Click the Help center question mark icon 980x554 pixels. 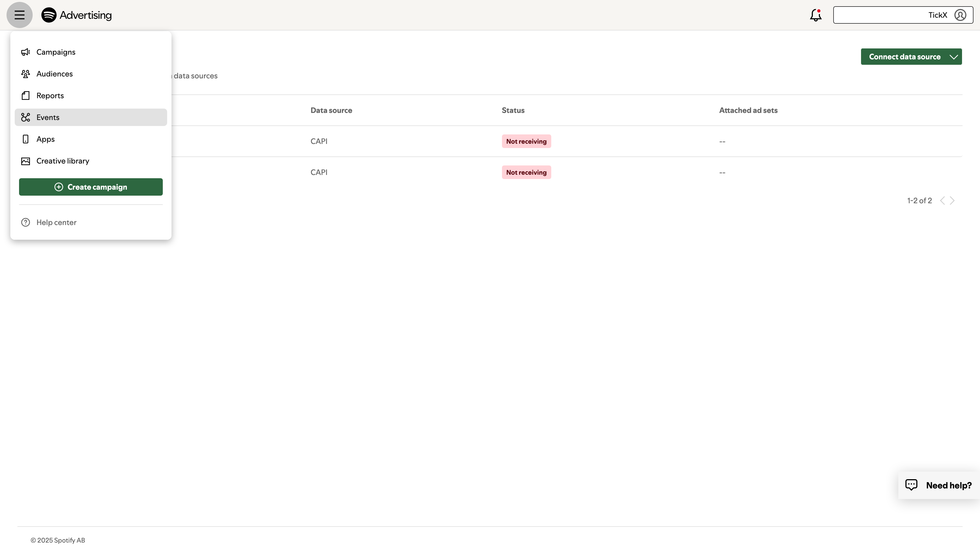tap(25, 222)
